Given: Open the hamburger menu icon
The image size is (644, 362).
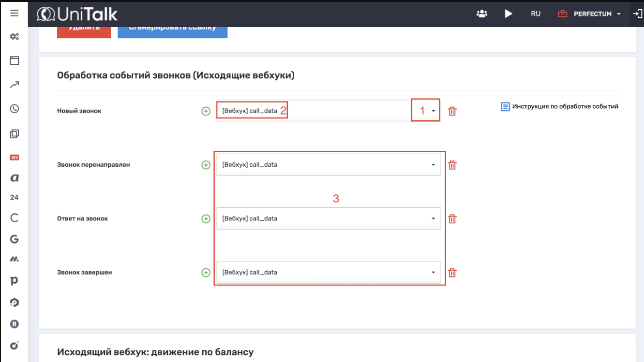Looking at the screenshot, I should tap(15, 13).
